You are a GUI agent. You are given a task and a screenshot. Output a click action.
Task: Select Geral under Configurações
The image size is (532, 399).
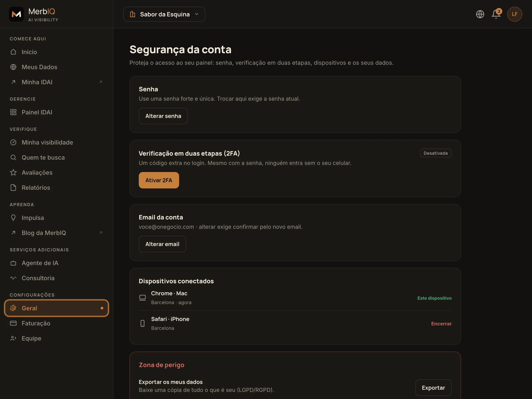tap(57, 308)
